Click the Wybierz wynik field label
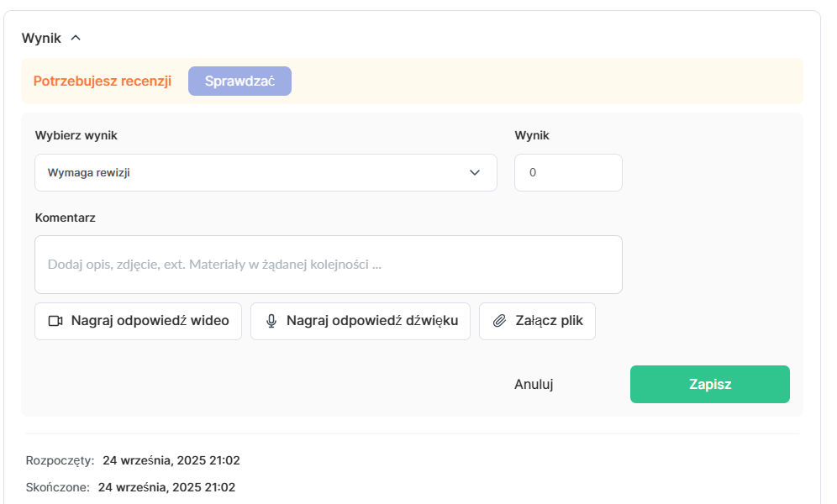 [x=76, y=135]
